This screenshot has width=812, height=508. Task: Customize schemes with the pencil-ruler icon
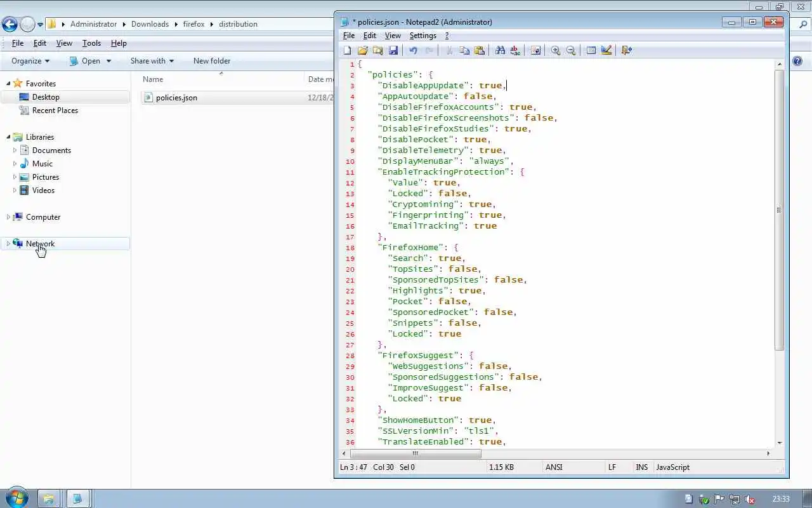[x=606, y=50]
